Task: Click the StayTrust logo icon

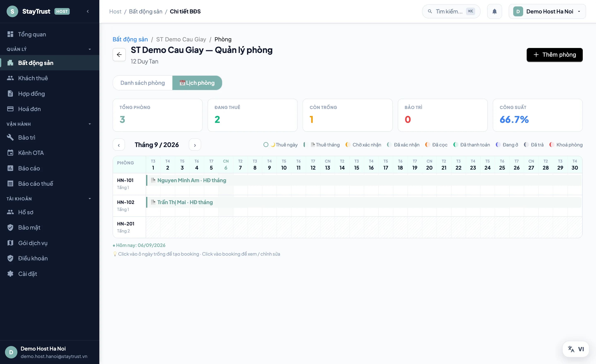Action: 12,11
